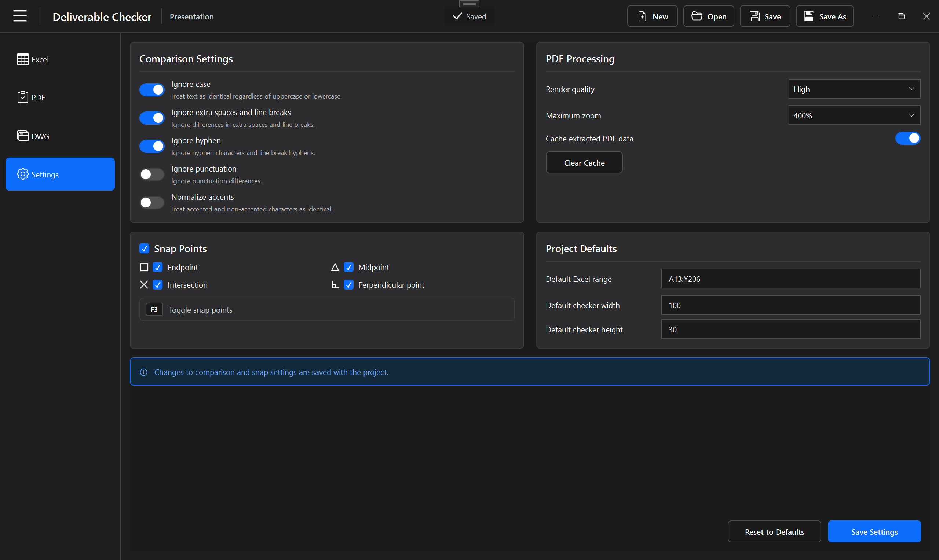Uncheck the Midpoint checkbox

pos(348,267)
